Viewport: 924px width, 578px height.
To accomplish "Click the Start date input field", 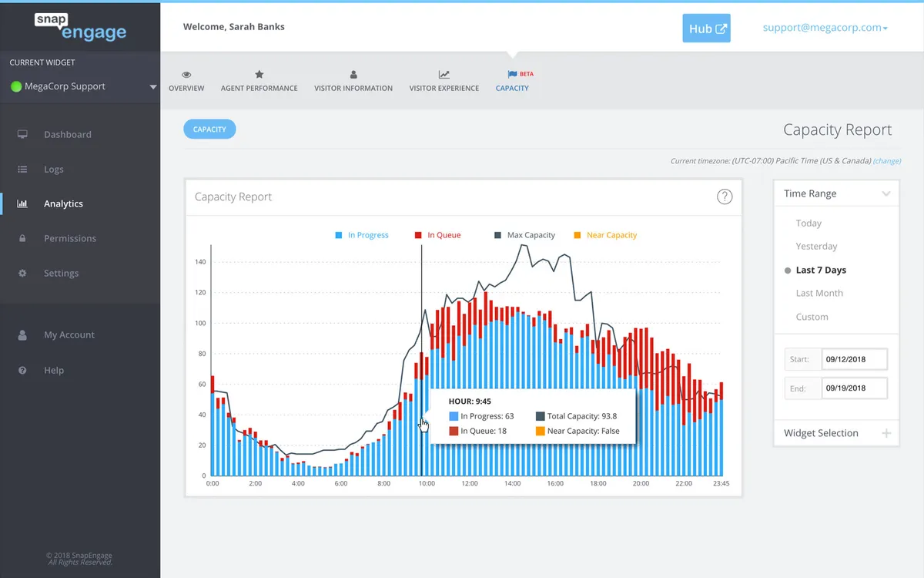I will (x=854, y=359).
